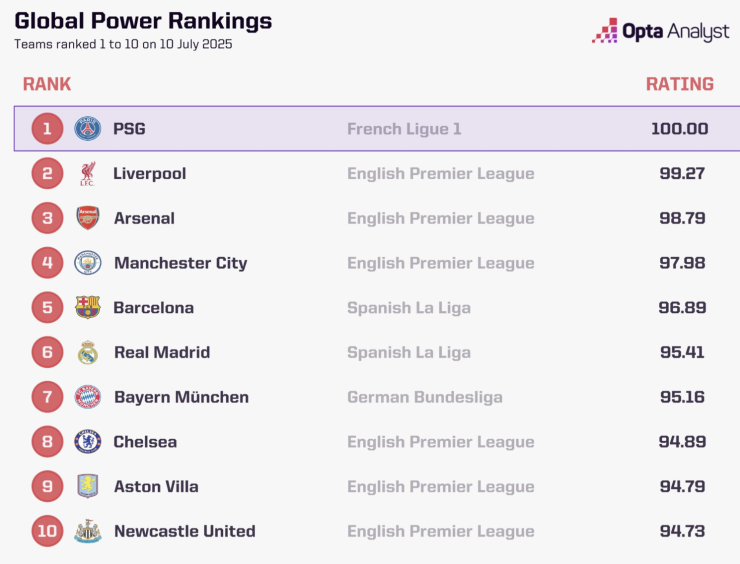Click the Opta Analyst logo
This screenshot has height=564, width=740.
661,31
